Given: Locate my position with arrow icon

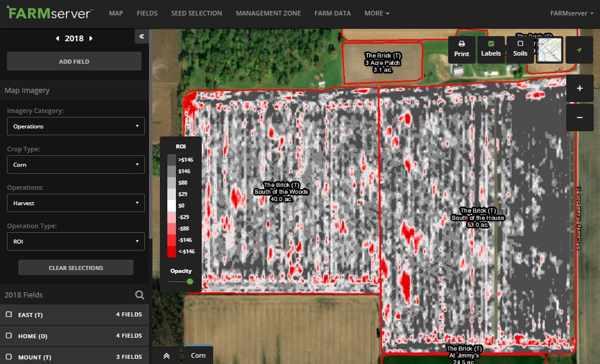Looking at the screenshot, I should [x=579, y=50].
